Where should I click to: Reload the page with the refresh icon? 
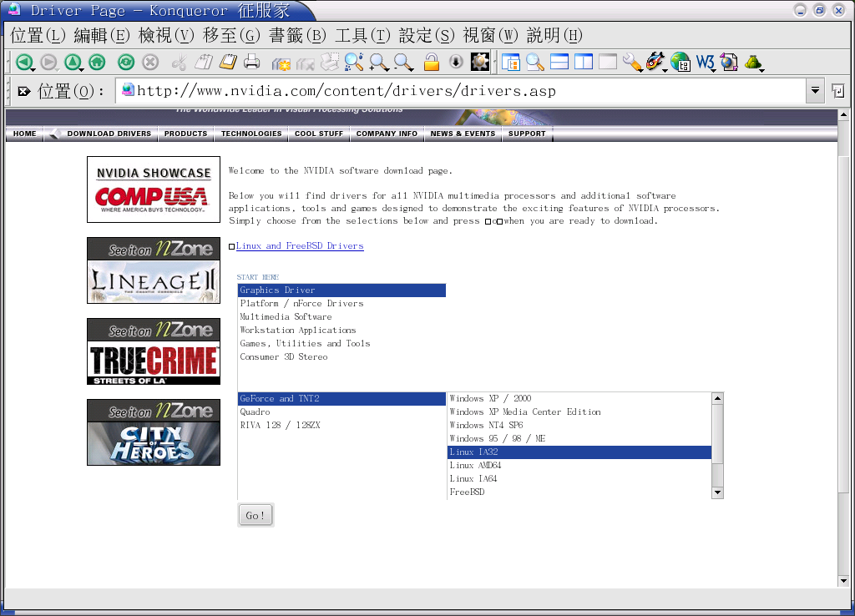(126, 62)
